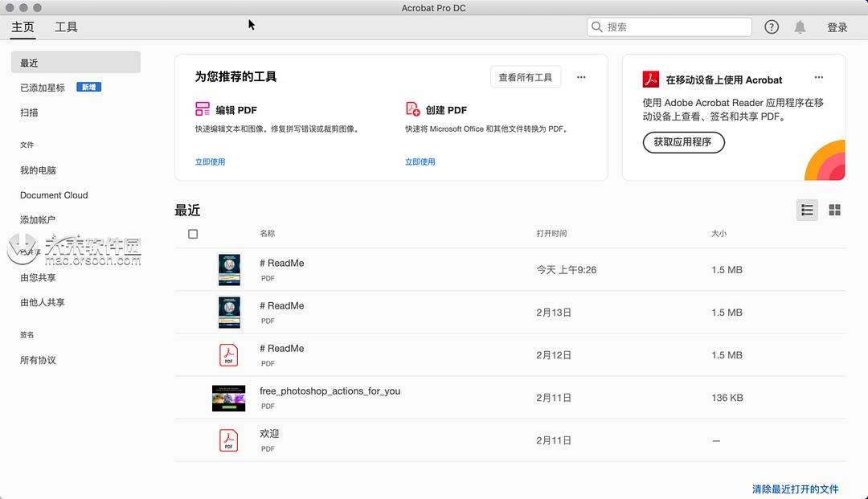Viewport: 868px width, 499px height.
Task: Click the 创建 PDF tool title
Action: (x=446, y=109)
